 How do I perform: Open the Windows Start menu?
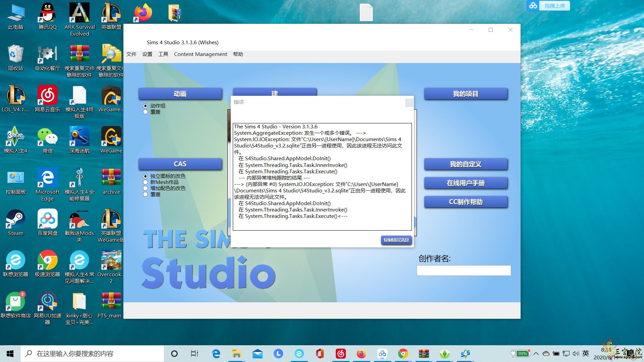(10, 354)
